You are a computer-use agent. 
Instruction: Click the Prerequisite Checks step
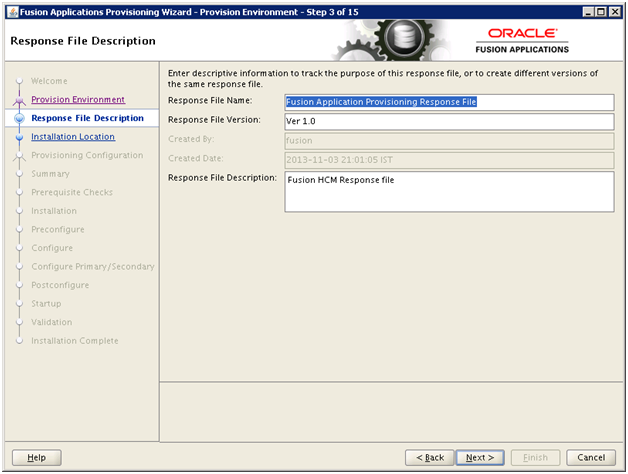pyautogui.click(x=72, y=192)
